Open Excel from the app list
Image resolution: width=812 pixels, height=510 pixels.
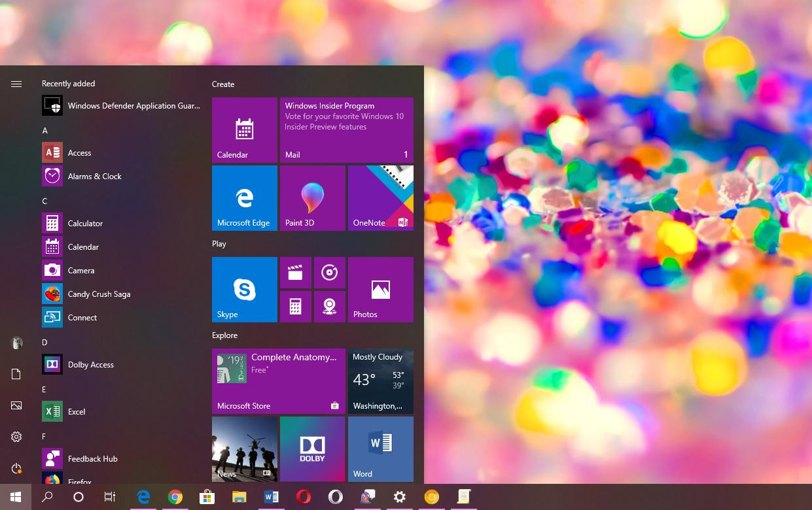point(122,412)
